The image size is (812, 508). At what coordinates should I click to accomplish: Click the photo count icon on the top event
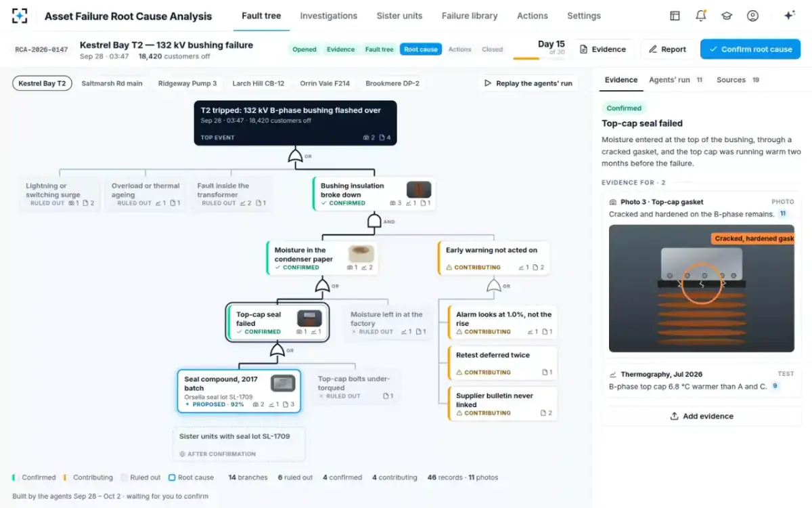367,137
